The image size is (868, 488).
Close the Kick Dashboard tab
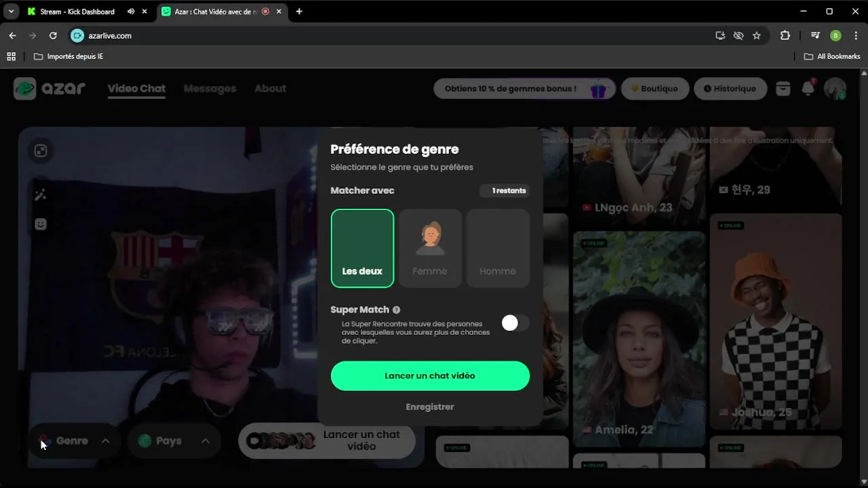coord(144,12)
